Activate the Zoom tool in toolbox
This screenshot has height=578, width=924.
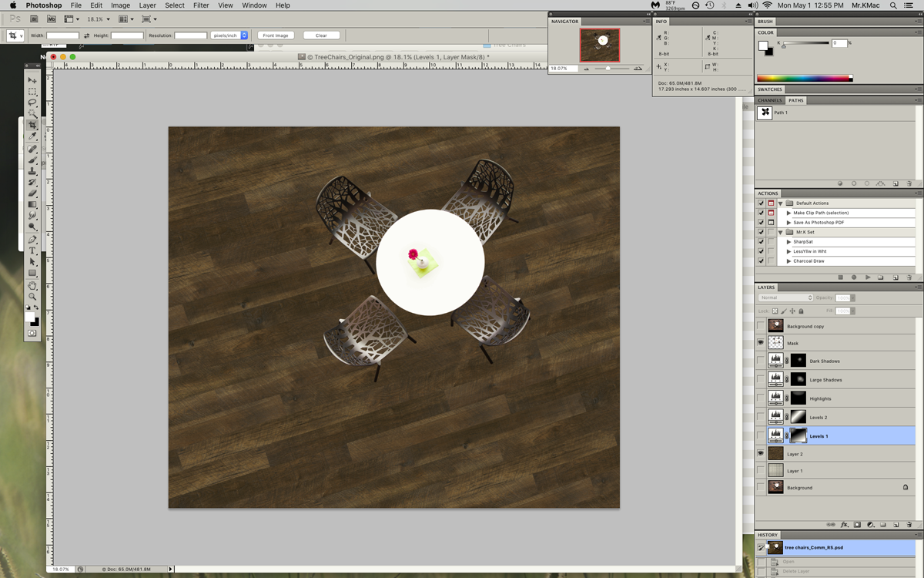(32, 297)
